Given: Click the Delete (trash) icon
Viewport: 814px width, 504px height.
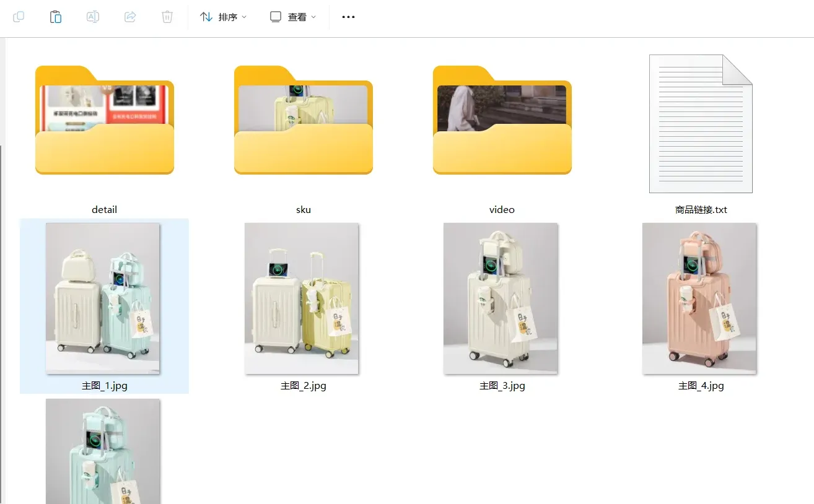Looking at the screenshot, I should (166, 17).
